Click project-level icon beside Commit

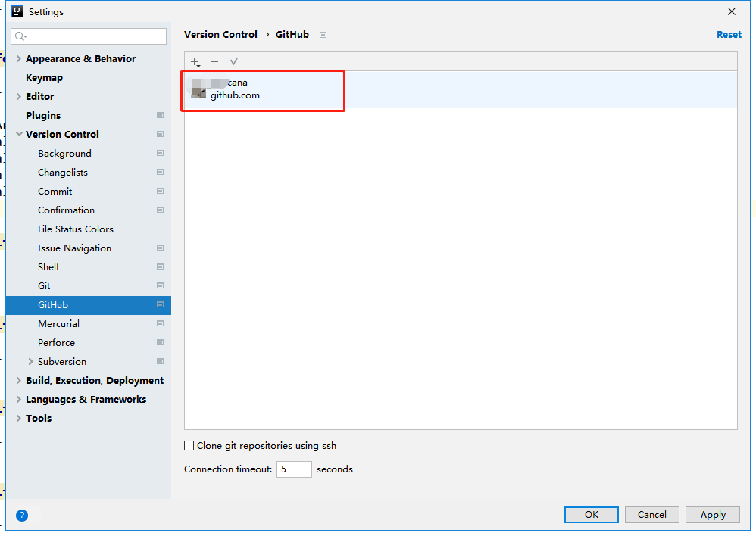click(x=160, y=191)
